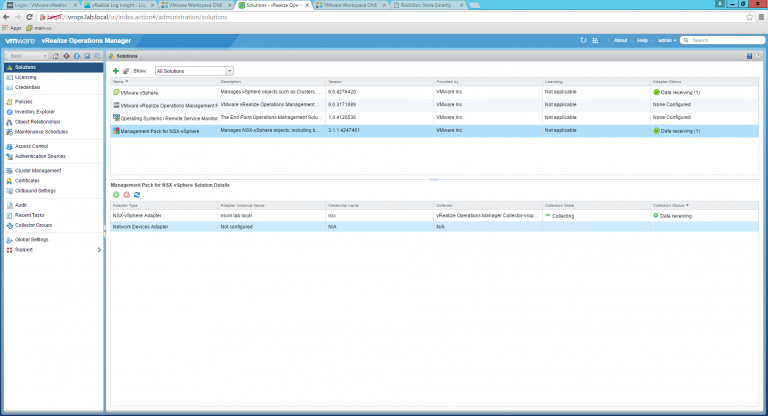Stop collecting with the red stop icon
The width and height of the screenshot is (768, 416).
coord(126,195)
